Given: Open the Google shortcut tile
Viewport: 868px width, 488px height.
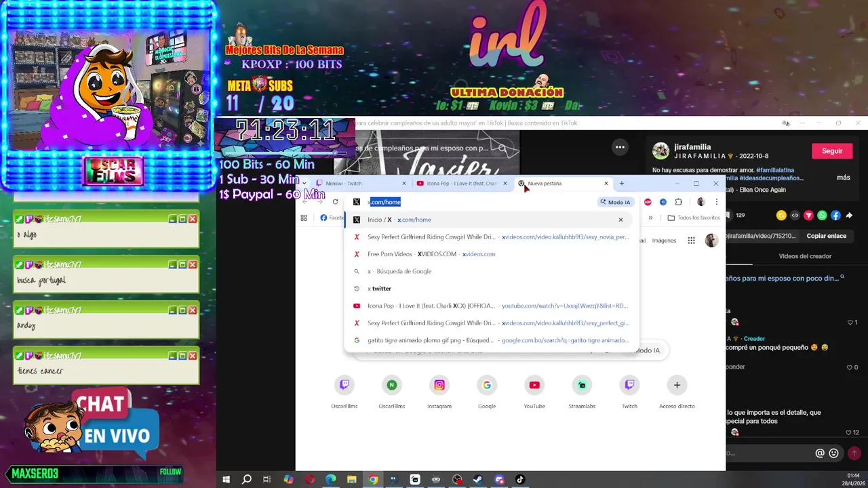Looking at the screenshot, I should 487,392.
